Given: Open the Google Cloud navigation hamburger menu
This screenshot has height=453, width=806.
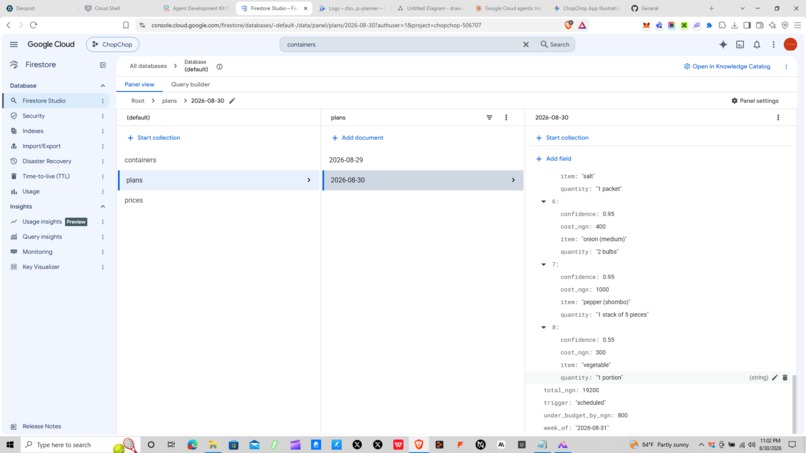Looking at the screenshot, I should coord(14,45).
